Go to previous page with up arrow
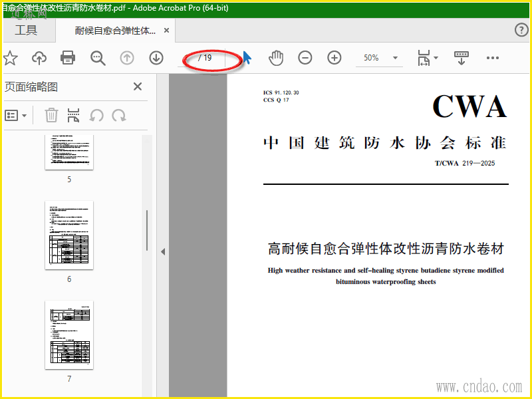This screenshot has width=532, height=399. click(x=127, y=58)
